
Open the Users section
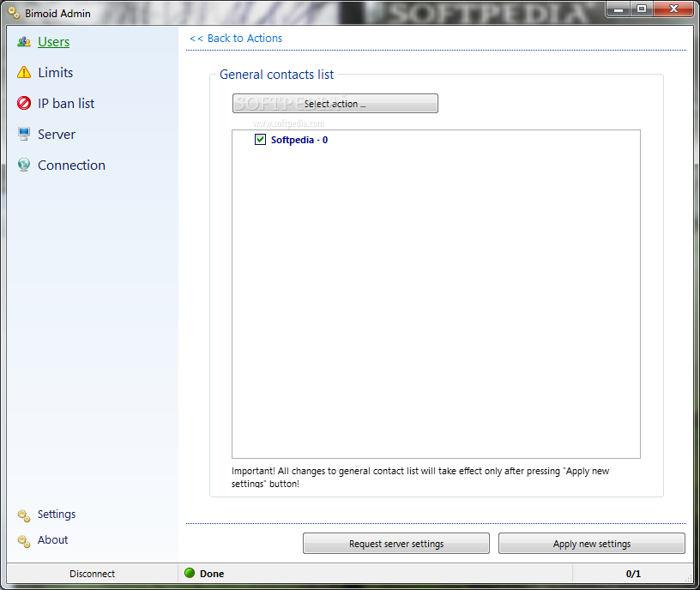[53, 41]
